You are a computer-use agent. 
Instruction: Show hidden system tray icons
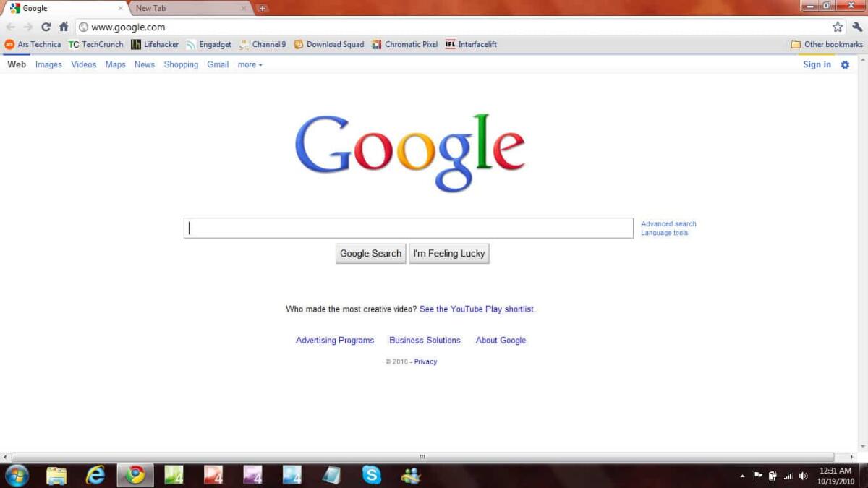(742, 476)
